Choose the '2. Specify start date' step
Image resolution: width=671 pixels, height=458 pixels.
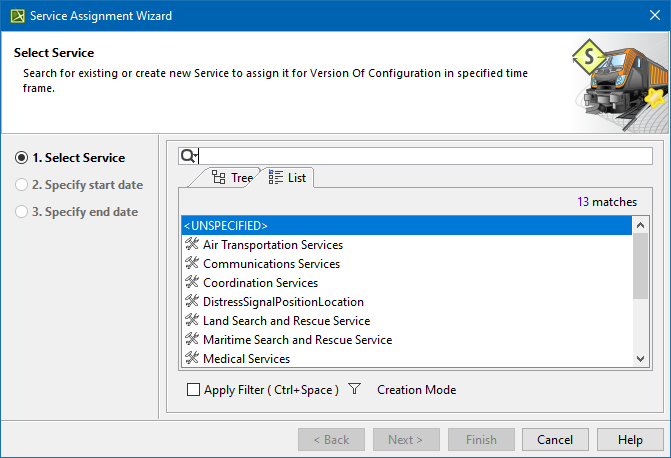coord(21,185)
